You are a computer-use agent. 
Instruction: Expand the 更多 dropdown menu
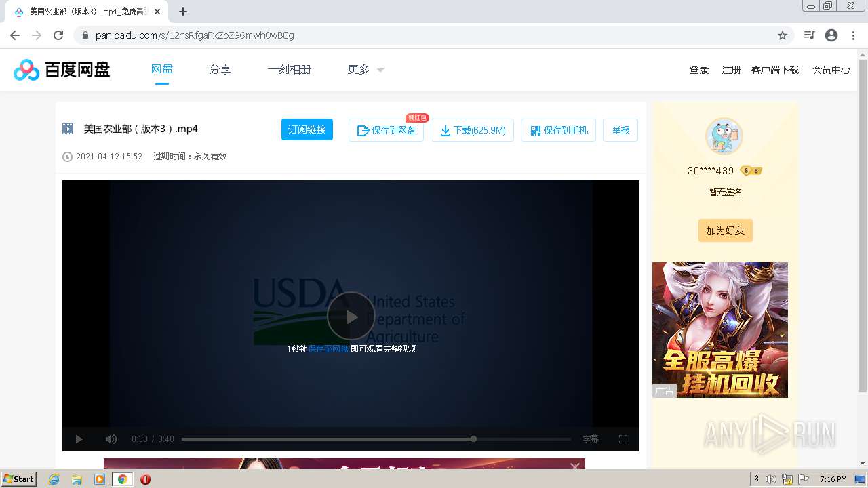coord(366,69)
